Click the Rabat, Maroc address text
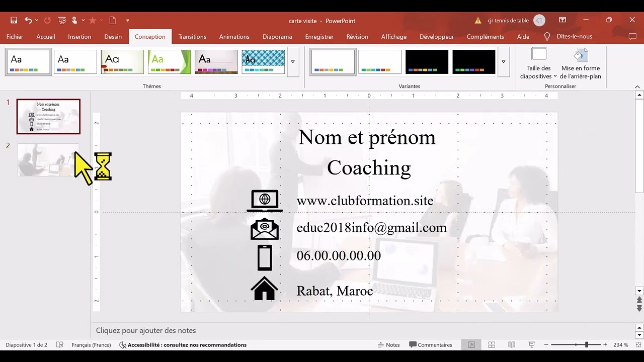Image resolution: width=644 pixels, height=362 pixels. [x=335, y=291]
